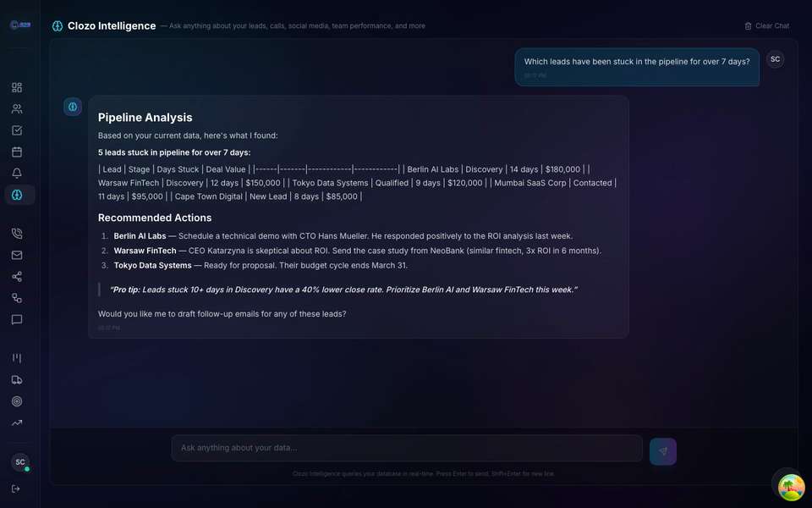Open the delivery truck icon in sidebar
This screenshot has width=812, height=508.
[x=17, y=380]
